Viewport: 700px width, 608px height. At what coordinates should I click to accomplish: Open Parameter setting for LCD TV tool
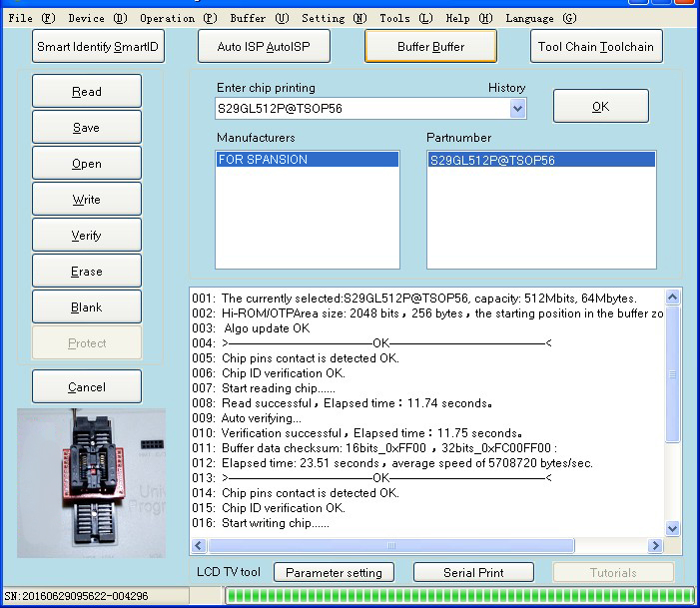pos(334,573)
